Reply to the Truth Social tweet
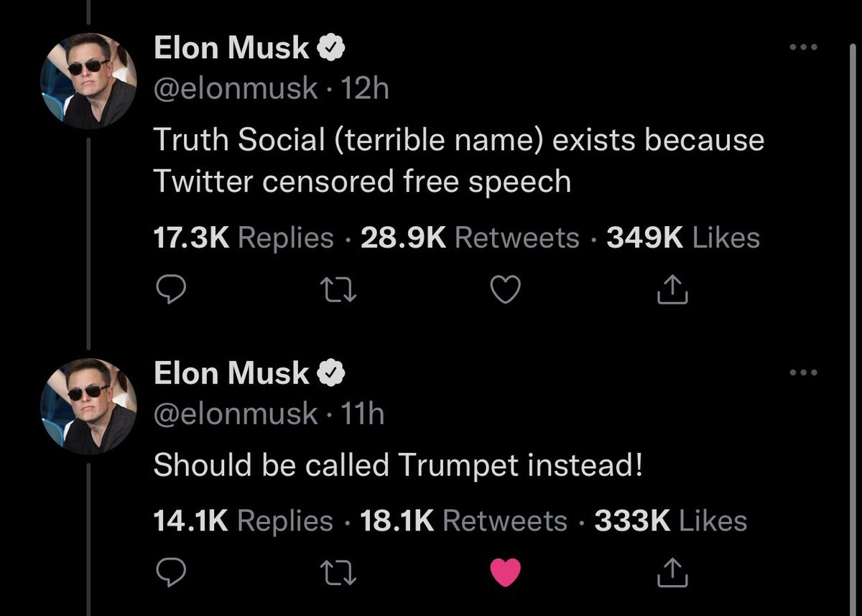The height and width of the screenshot is (616, 862). (x=172, y=289)
